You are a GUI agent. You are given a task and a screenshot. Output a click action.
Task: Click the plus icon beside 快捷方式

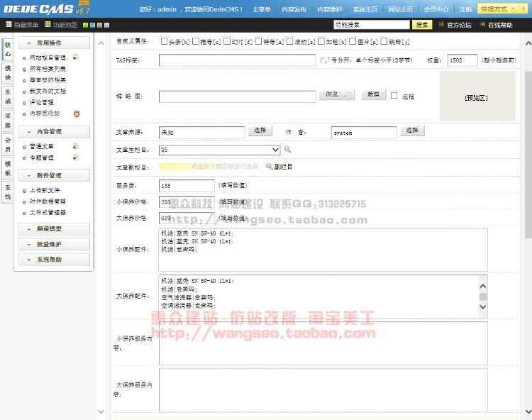tap(523, 9)
